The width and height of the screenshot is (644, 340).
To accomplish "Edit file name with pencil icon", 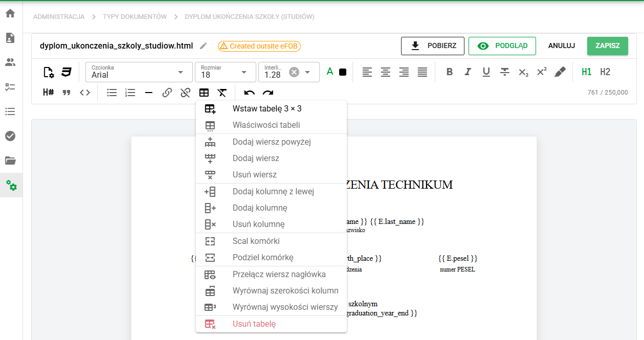I will coord(204,46).
